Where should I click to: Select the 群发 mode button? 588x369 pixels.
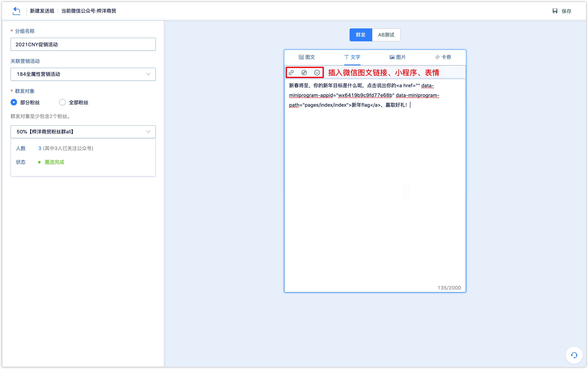361,35
